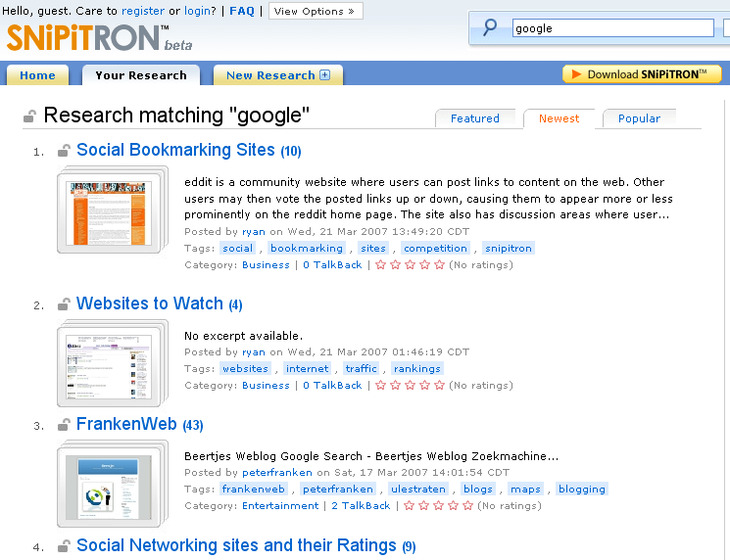
Task: Click the sites tag
Action: point(373,248)
